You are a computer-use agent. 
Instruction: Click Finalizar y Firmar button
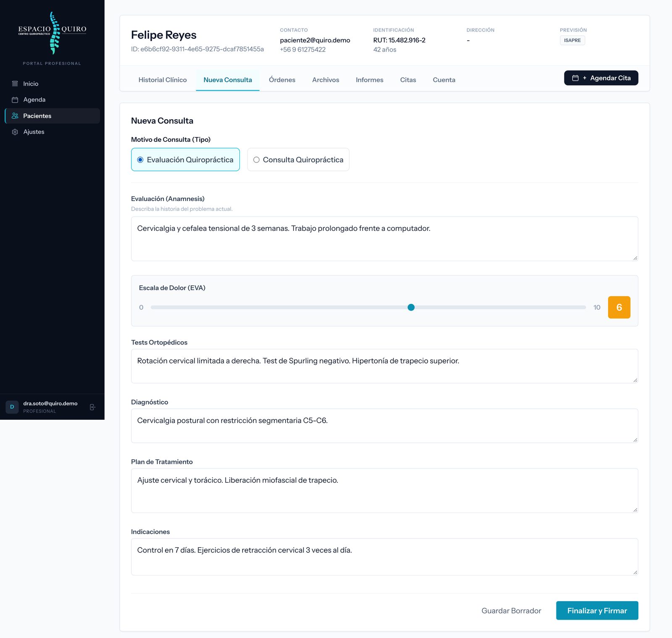pos(597,611)
